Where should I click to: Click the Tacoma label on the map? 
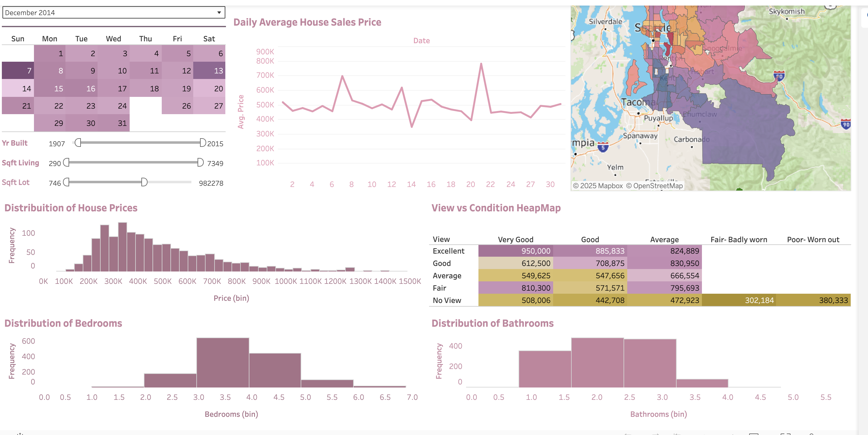coord(639,102)
